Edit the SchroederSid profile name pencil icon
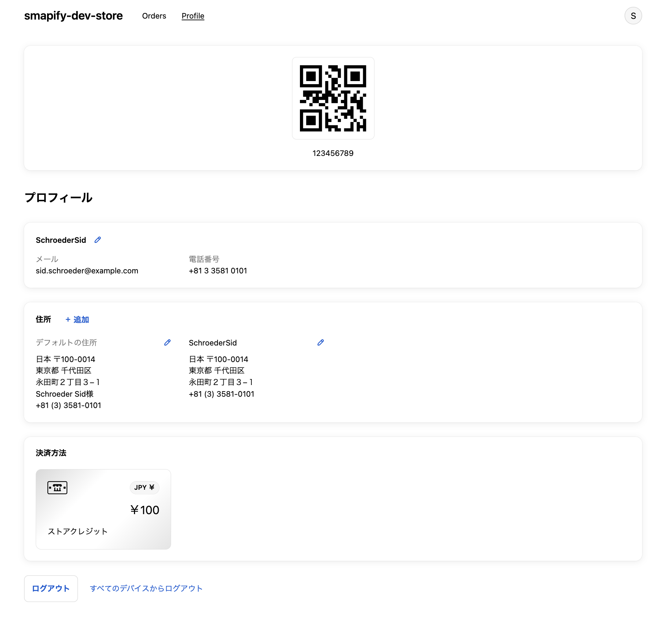The image size is (672, 623). 98,240
